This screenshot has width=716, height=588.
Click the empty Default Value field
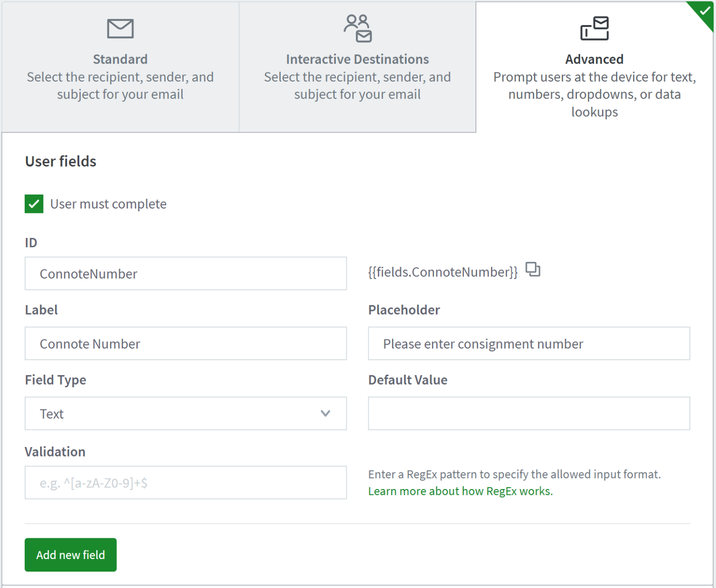529,413
